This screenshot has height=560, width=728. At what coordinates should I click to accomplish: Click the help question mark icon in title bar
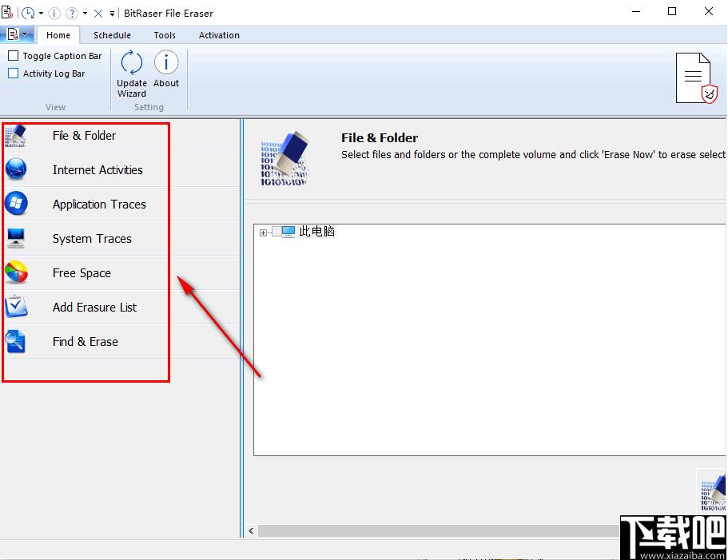point(72,13)
